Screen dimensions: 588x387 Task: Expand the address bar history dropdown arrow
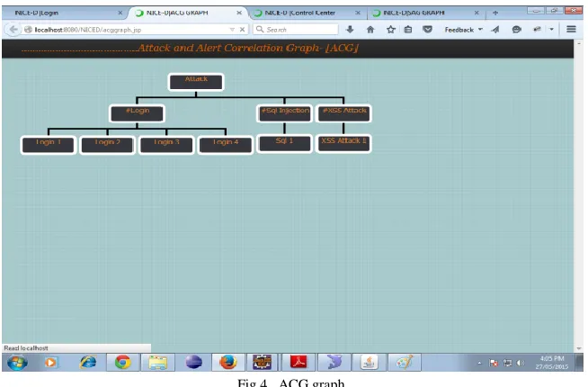click(x=232, y=30)
